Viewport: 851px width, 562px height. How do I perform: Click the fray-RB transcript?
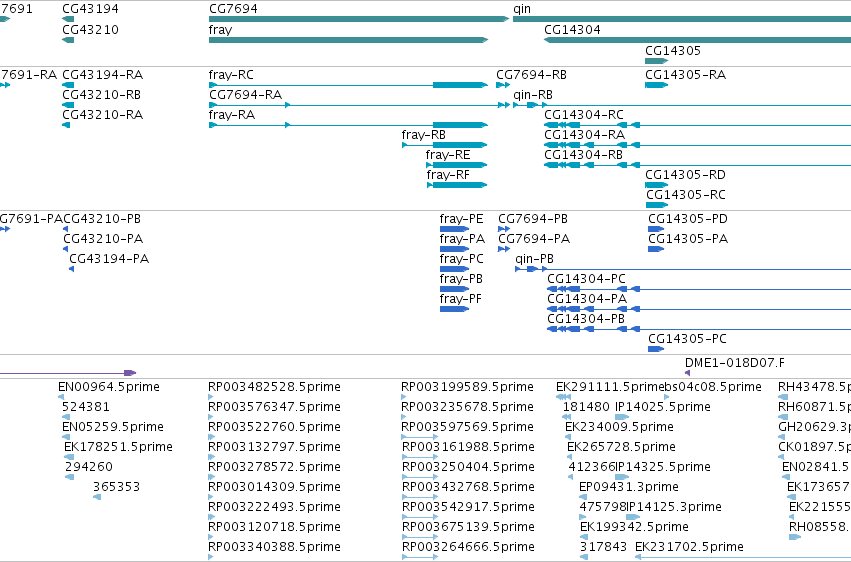tap(444, 145)
